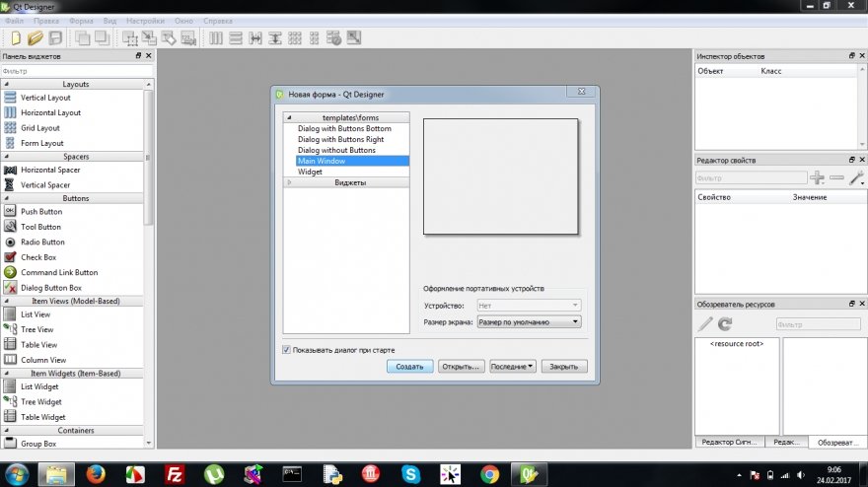Click the property editor wrench icon

[856, 177]
